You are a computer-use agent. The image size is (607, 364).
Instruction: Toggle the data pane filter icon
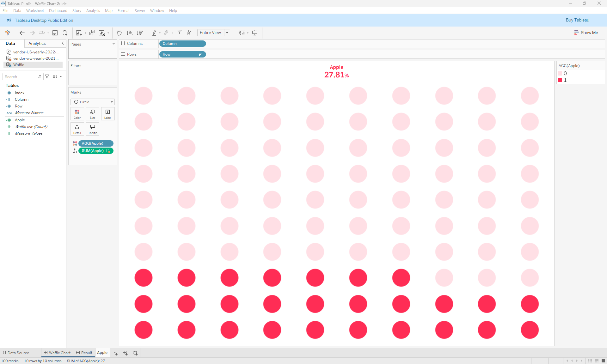[47, 76]
